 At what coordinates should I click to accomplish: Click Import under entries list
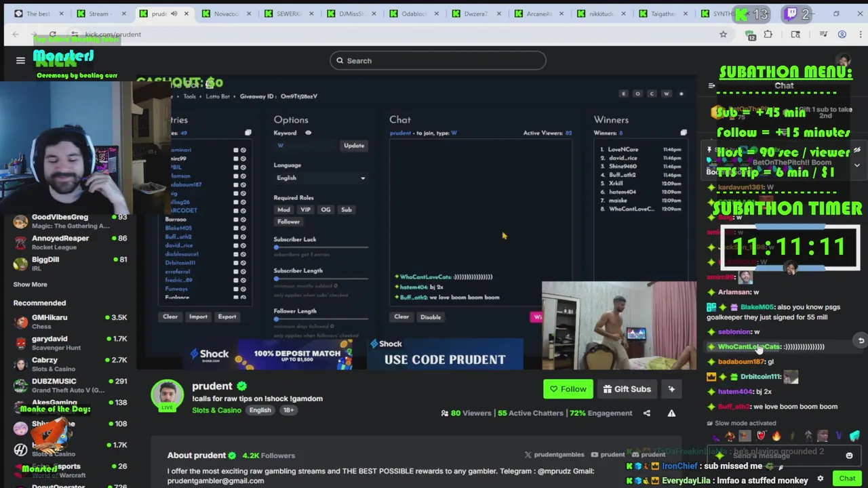coord(198,317)
